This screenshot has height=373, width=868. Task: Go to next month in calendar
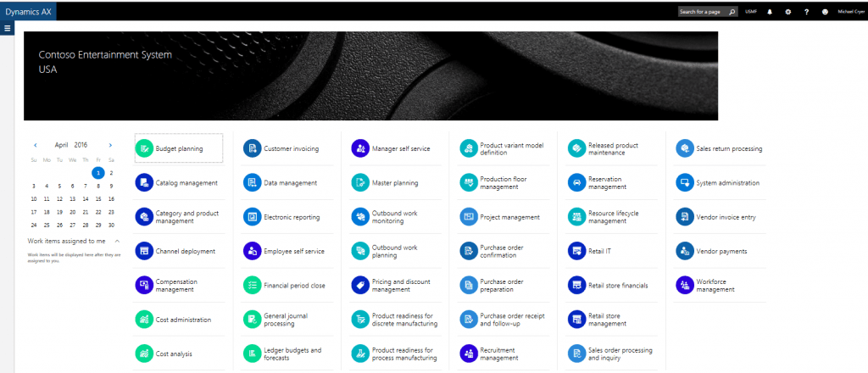tap(110, 146)
